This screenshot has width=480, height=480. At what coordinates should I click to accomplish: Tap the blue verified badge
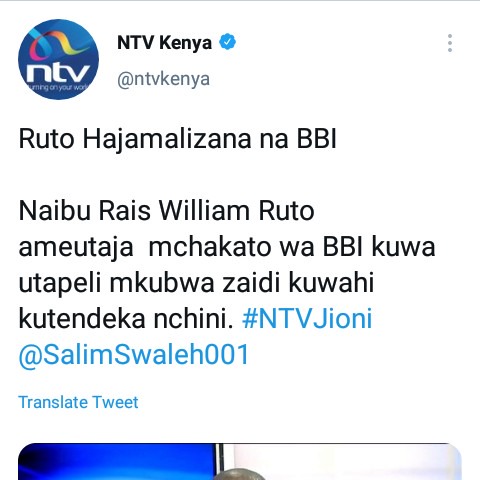pos(227,42)
